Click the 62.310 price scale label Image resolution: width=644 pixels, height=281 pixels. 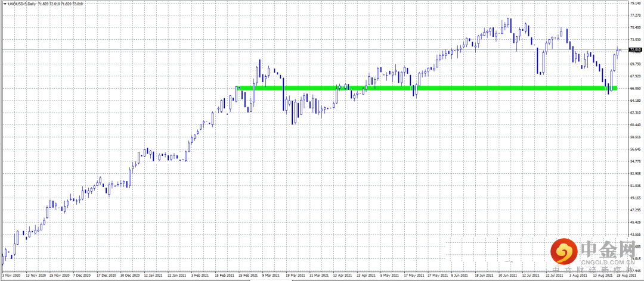635,113
